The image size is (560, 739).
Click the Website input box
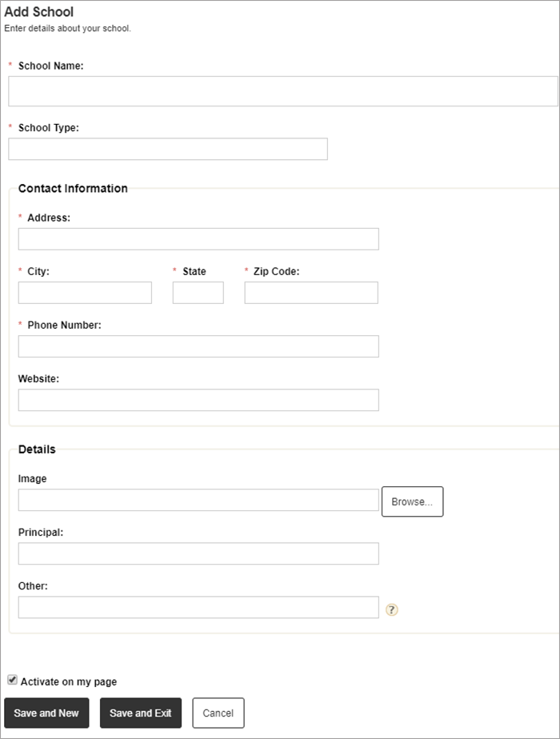pyautogui.click(x=198, y=400)
